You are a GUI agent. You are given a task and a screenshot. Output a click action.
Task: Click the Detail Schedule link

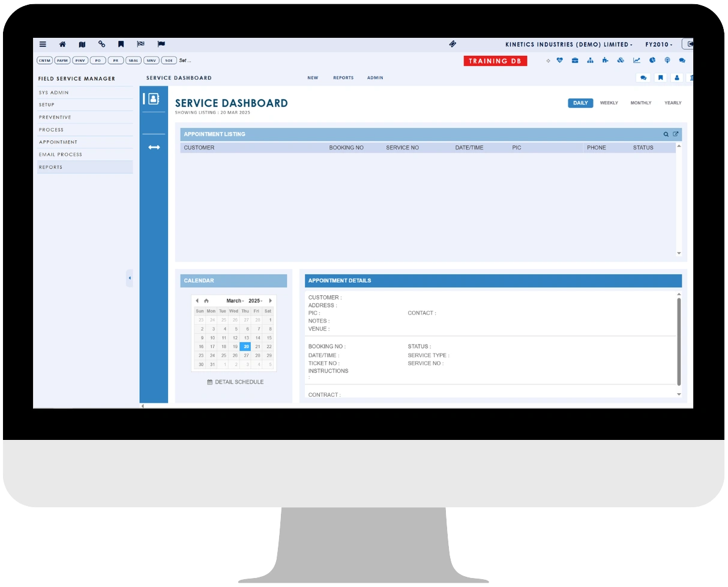(235, 382)
